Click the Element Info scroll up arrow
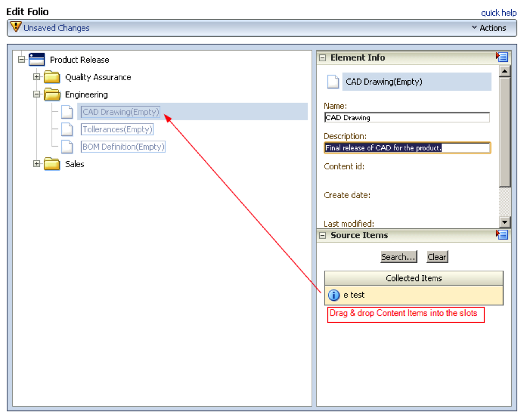This screenshot has width=524, height=420. point(505,71)
